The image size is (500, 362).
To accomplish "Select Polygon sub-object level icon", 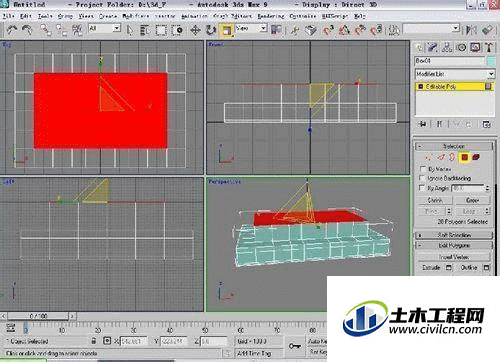I will 464,157.
